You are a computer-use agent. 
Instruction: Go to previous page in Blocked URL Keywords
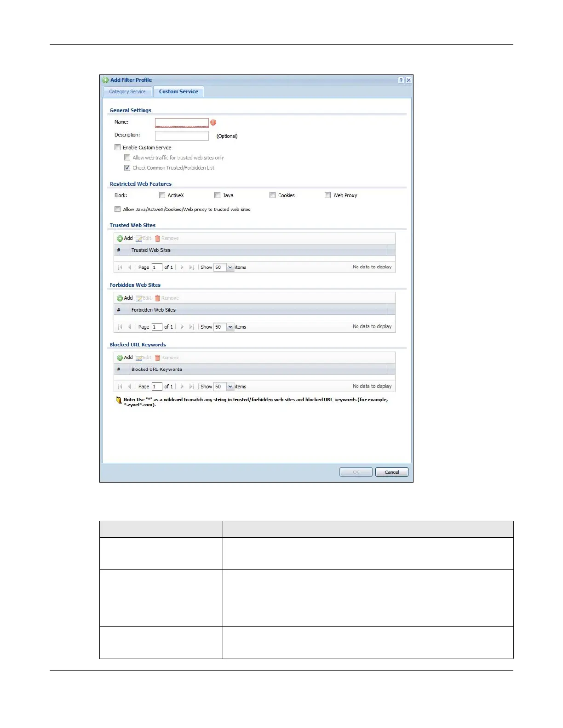(129, 387)
